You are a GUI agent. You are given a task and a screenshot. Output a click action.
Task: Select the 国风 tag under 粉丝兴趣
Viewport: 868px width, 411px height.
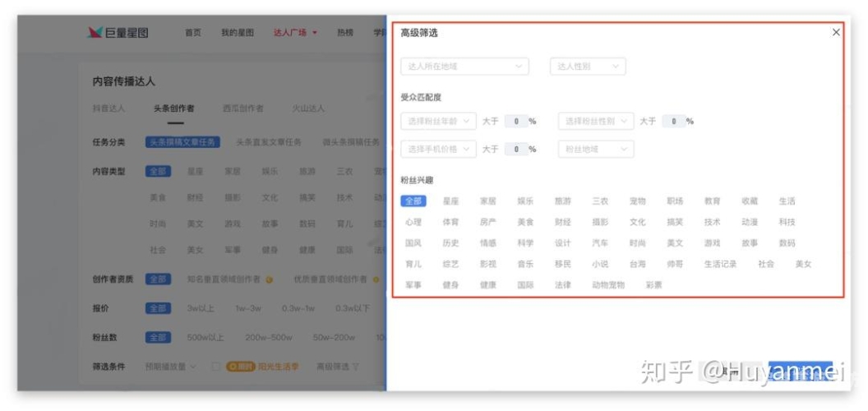coord(413,243)
